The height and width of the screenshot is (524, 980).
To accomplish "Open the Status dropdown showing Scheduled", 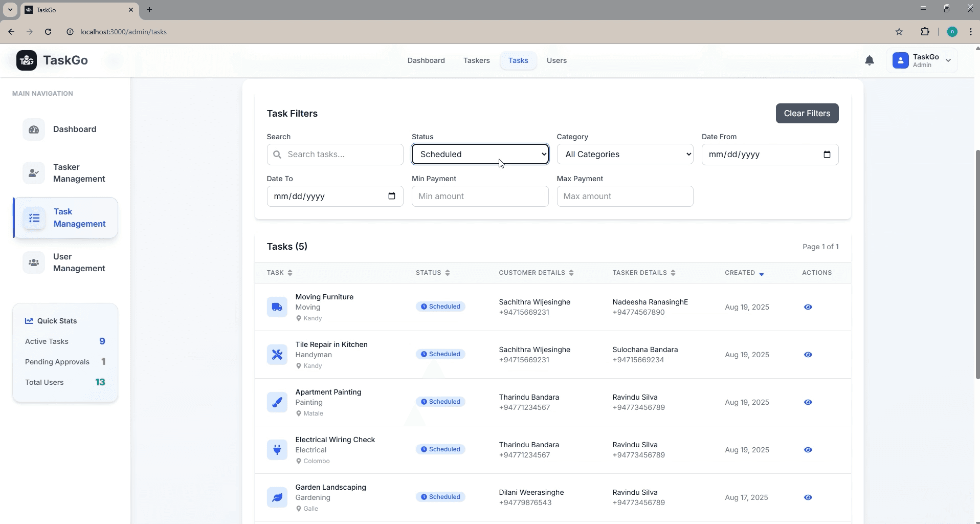I will (480, 154).
